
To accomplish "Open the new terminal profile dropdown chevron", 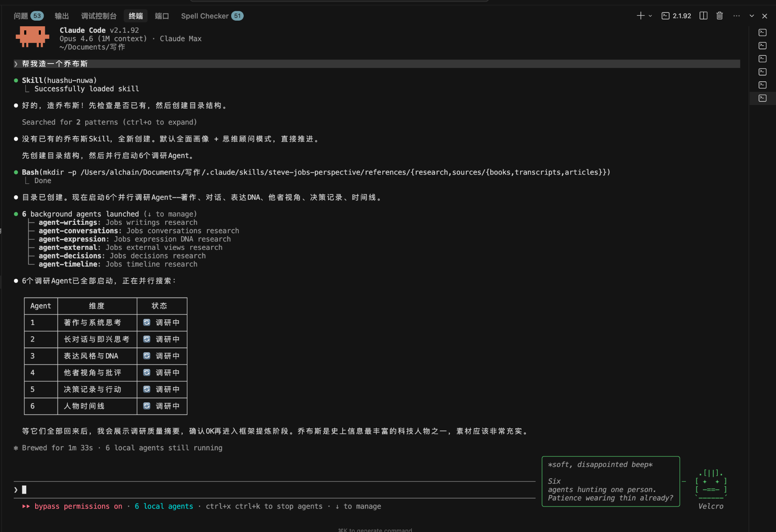I will 649,16.
